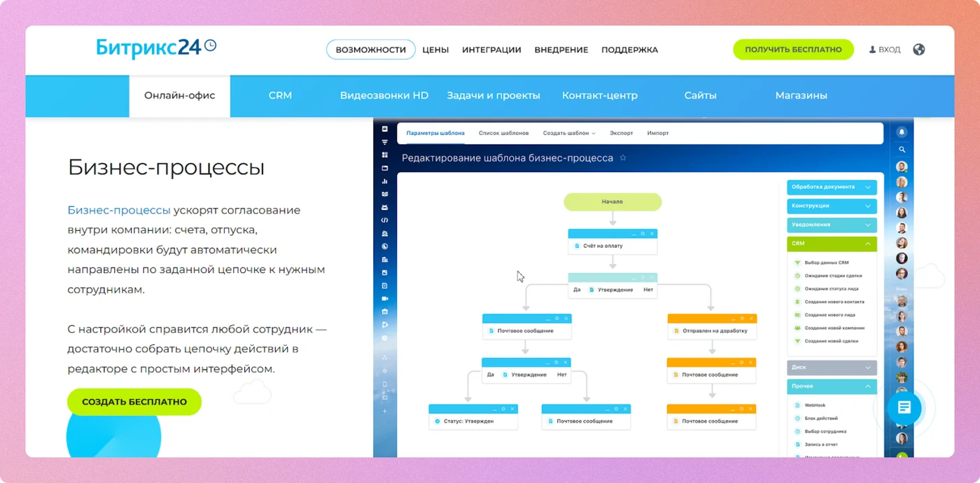The width and height of the screenshot is (980, 483).
Task: Open the Создать шаблон dropdown
Action: pos(568,133)
